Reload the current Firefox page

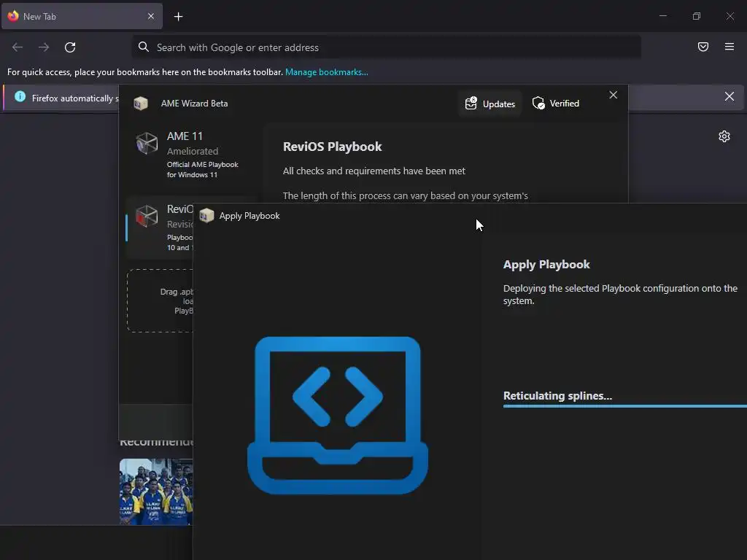click(x=70, y=47)
